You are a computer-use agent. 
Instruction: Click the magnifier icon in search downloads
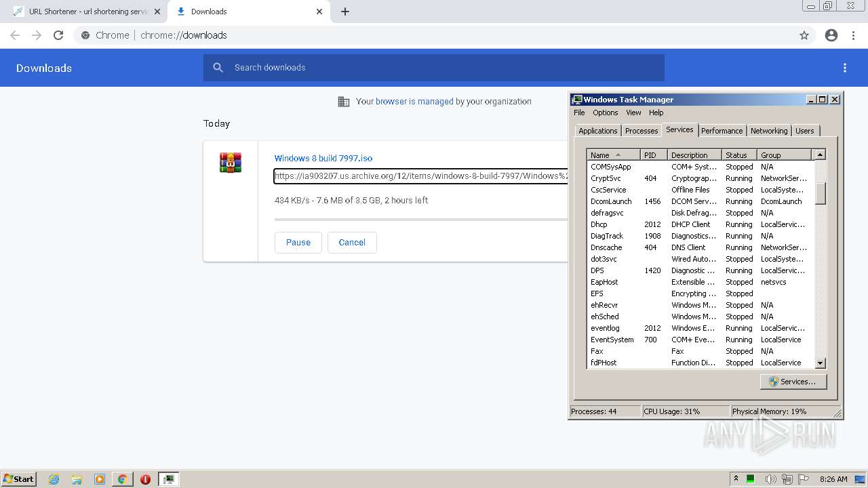218,68
